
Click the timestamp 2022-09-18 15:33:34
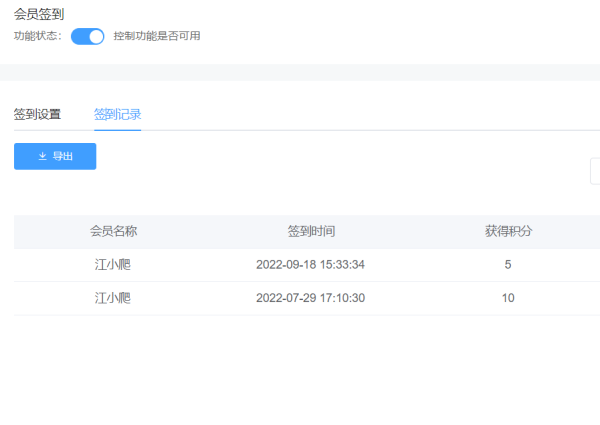click(310, 264)
